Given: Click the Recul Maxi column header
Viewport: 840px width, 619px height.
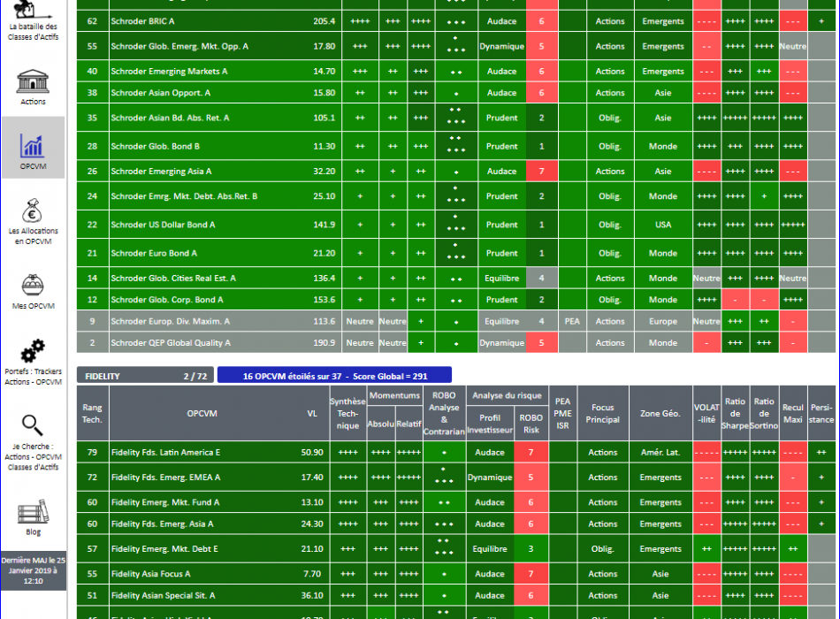Looking at the screenshot, I should pyautogui.click(x=793, y=413).
